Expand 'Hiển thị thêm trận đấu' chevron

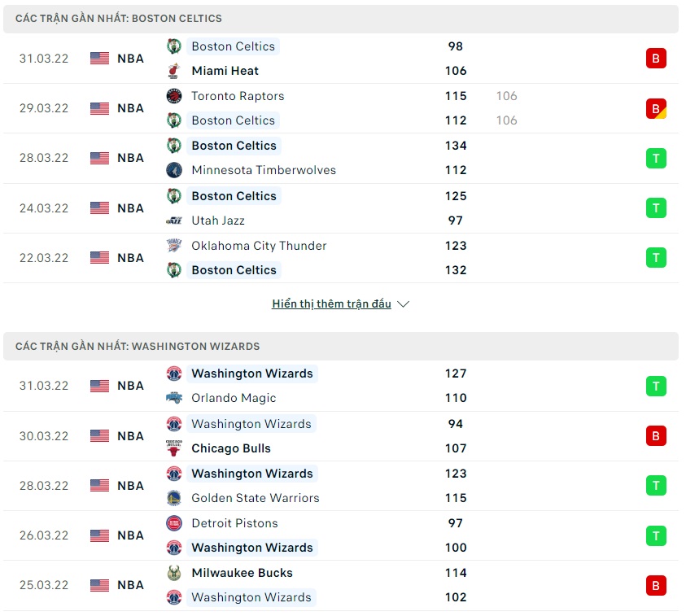(404, 304)
